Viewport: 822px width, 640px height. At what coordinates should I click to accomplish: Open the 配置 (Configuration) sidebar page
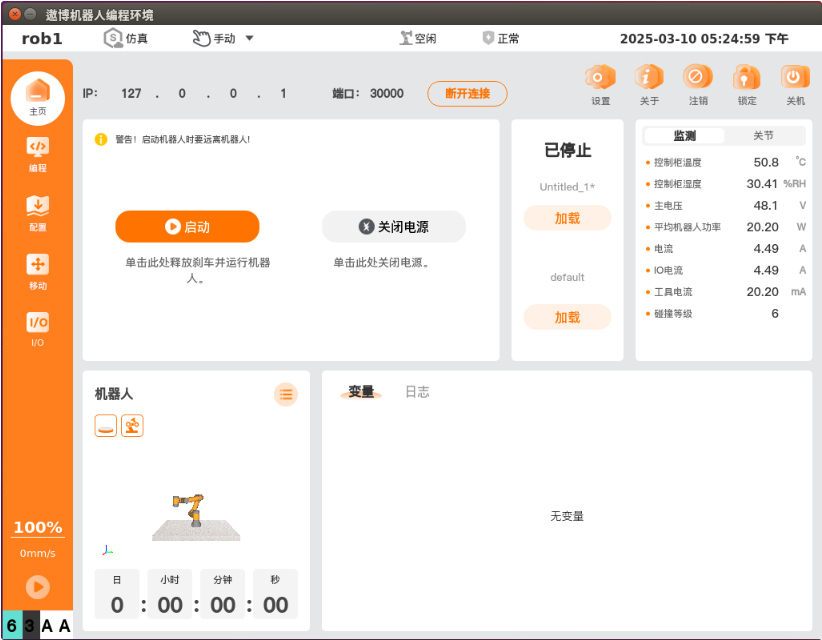pos(37,212)
